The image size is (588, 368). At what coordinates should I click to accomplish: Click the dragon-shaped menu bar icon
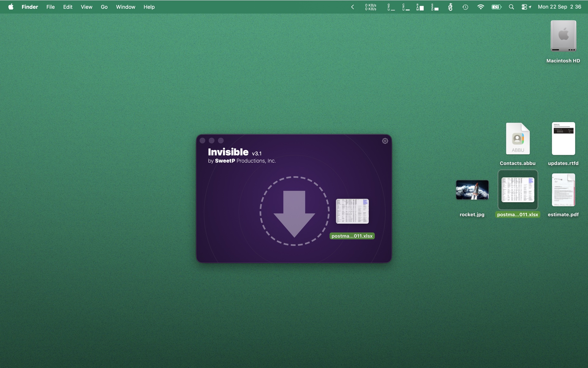point(450,7)
